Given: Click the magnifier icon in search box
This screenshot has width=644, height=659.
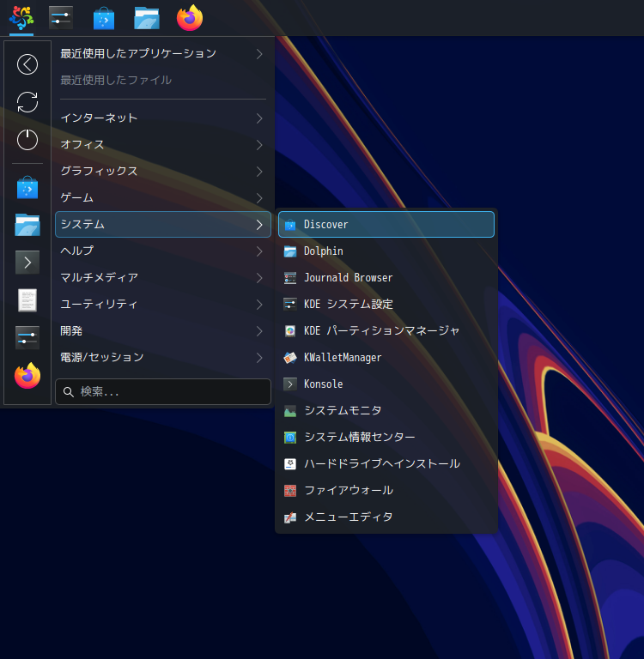Looking at the screenshot, I should click(68, 392).
